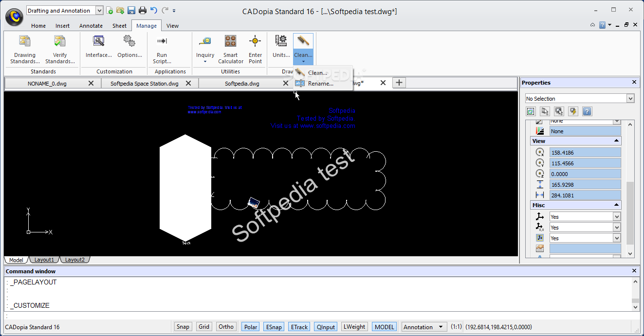644x336 pixels.
Task: Click the Save disk icon
Action: pos(131,10)
